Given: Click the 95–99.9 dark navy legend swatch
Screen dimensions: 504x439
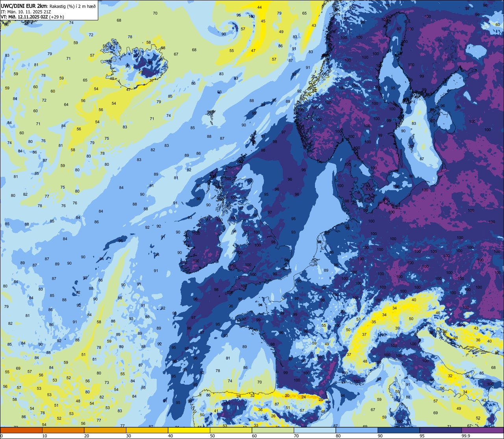Looking at the screenshot, I should 441,430.
